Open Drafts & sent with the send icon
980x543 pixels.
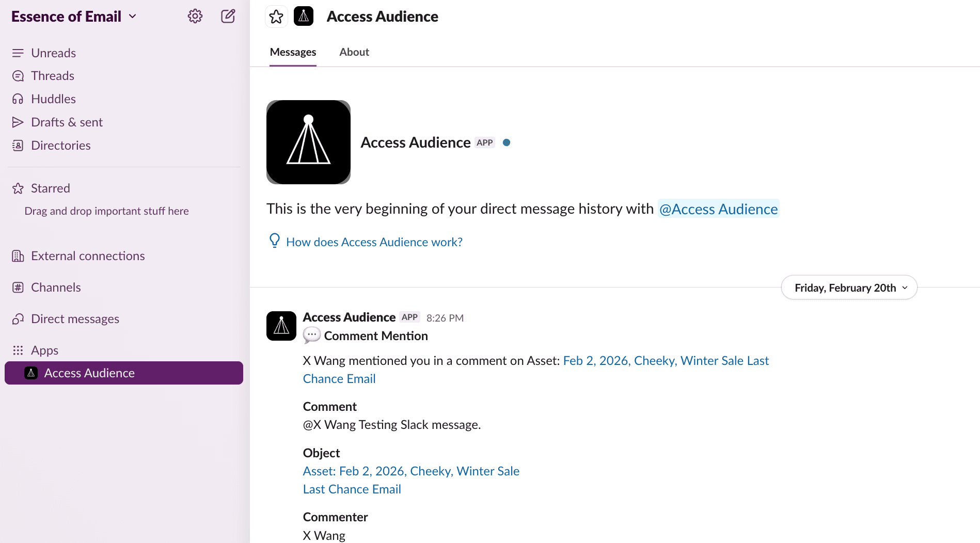pos(18,122)
